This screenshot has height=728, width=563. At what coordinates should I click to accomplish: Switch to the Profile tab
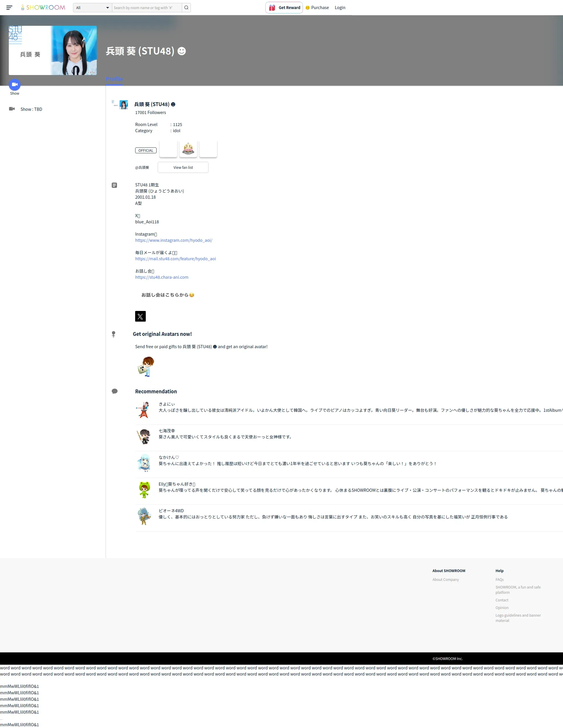[x=114, y=79]
